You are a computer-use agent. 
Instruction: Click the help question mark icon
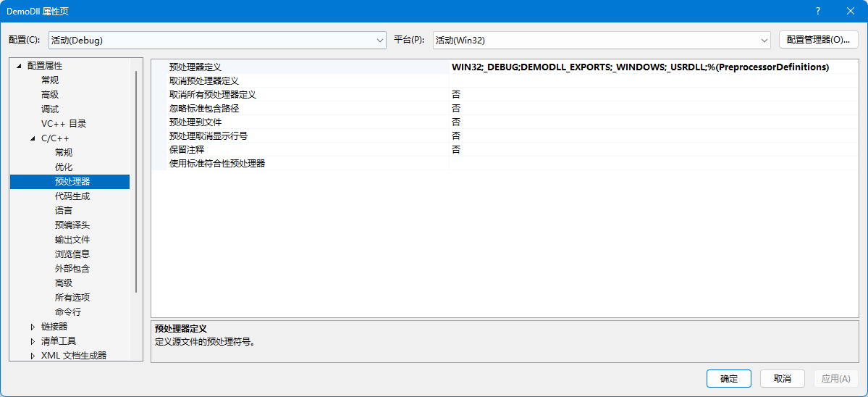817,11
